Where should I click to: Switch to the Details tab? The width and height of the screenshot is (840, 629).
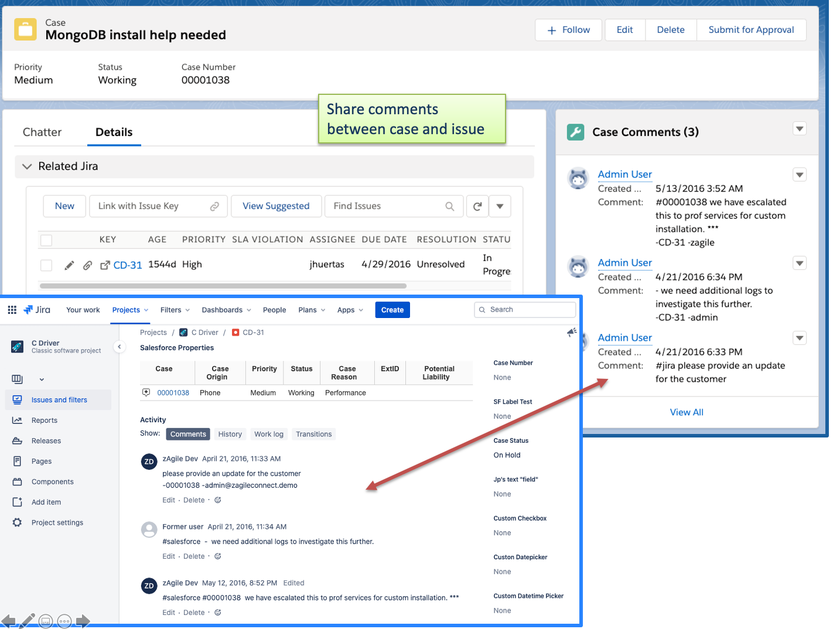click(x=114, y=132)
